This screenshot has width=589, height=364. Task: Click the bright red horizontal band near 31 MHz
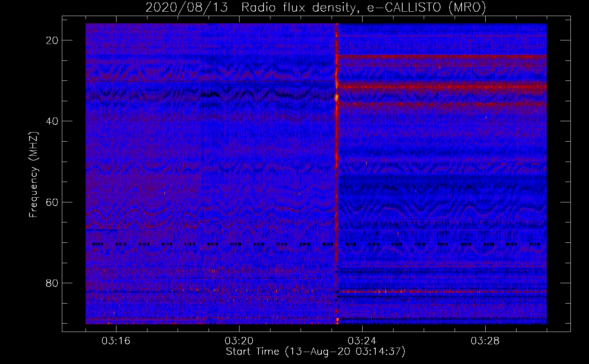click(x=442, y=87)
